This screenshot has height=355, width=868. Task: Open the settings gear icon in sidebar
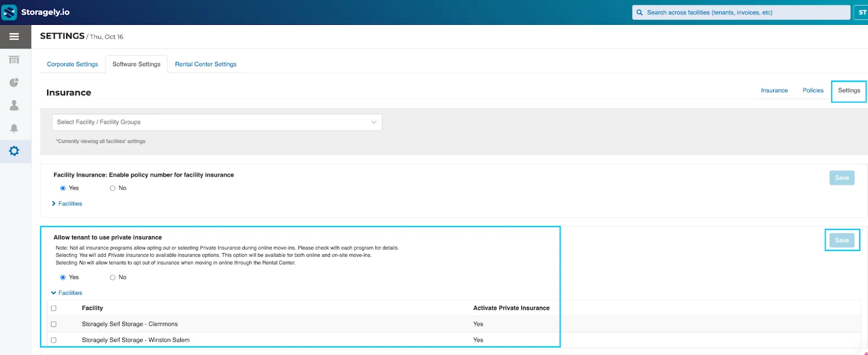[x=14, y=151]
